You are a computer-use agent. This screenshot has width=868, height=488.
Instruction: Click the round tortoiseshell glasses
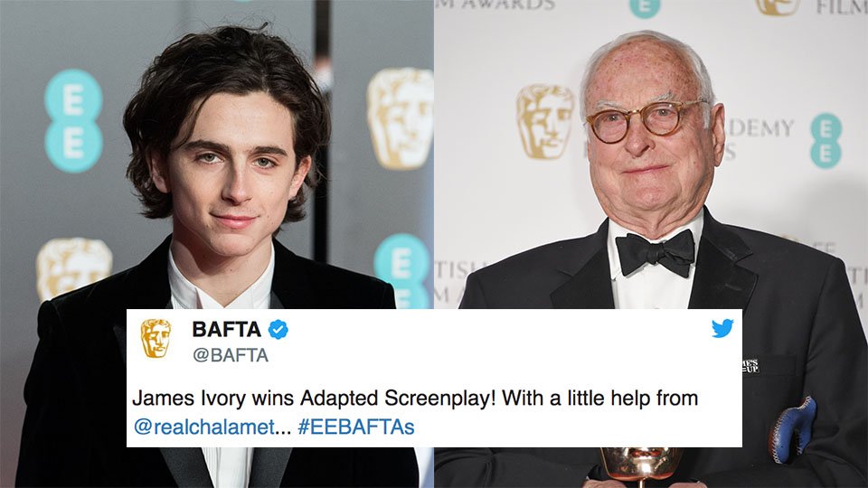(x=646, y=120)
